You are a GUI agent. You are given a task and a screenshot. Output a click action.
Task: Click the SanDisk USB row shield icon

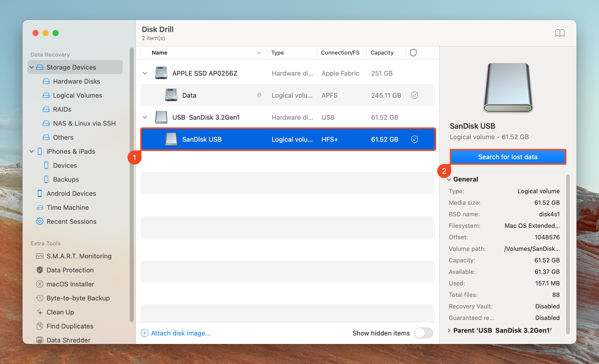[x=414, y=139]
